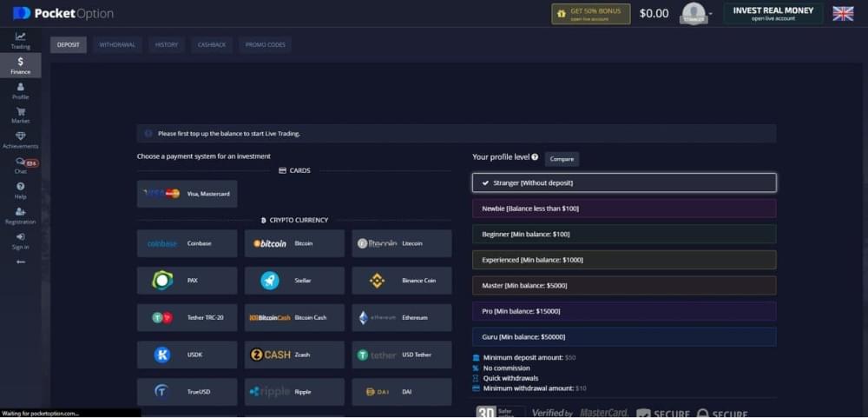Choose PAX payment option

187,281
